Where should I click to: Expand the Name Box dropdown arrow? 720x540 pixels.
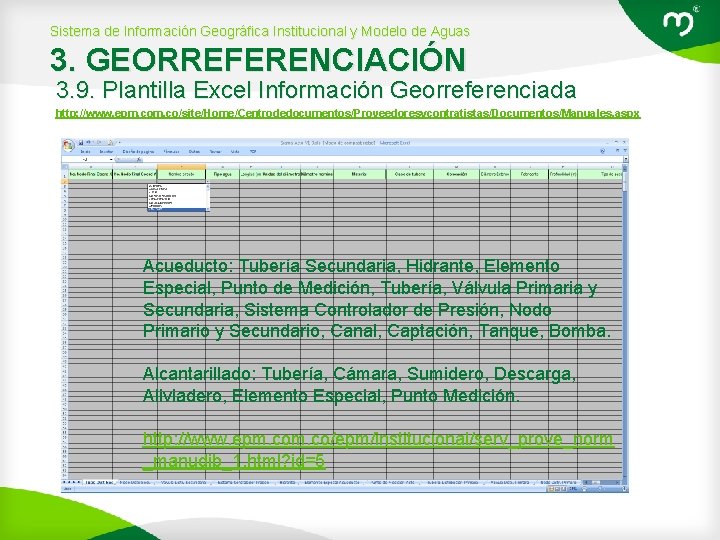tap(111, 159)
